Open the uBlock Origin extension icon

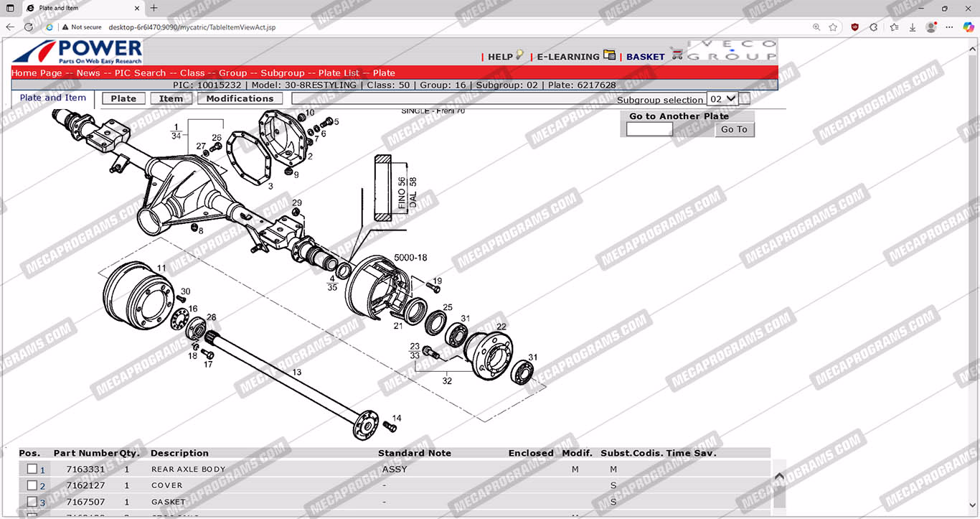tap(854, 27)
